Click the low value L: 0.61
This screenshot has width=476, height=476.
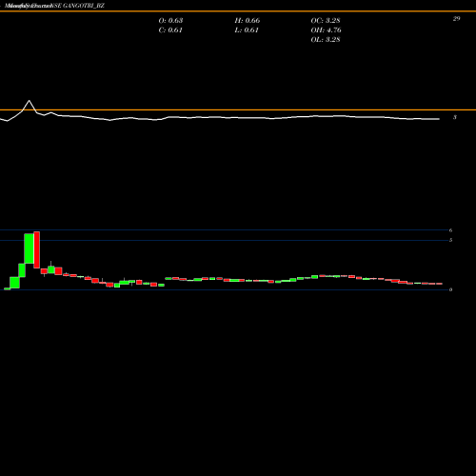coord(247,30)
